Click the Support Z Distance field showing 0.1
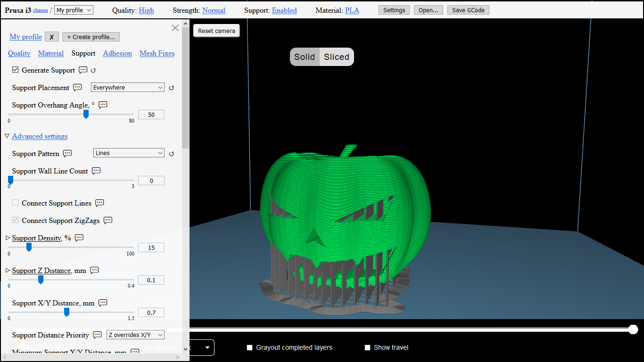644x362 pixels. (151, 280)
